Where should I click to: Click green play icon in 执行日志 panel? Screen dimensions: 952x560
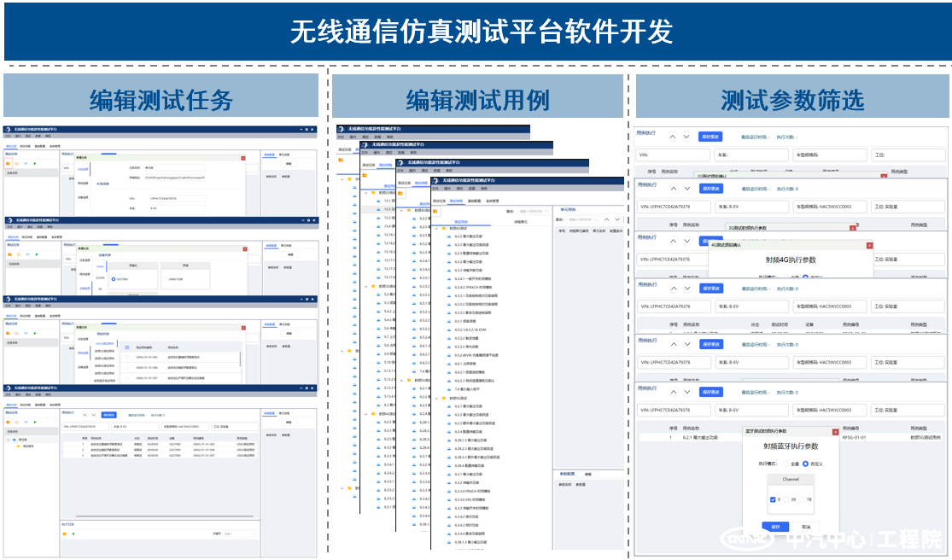pyautogui.click(x=73, y=534)
